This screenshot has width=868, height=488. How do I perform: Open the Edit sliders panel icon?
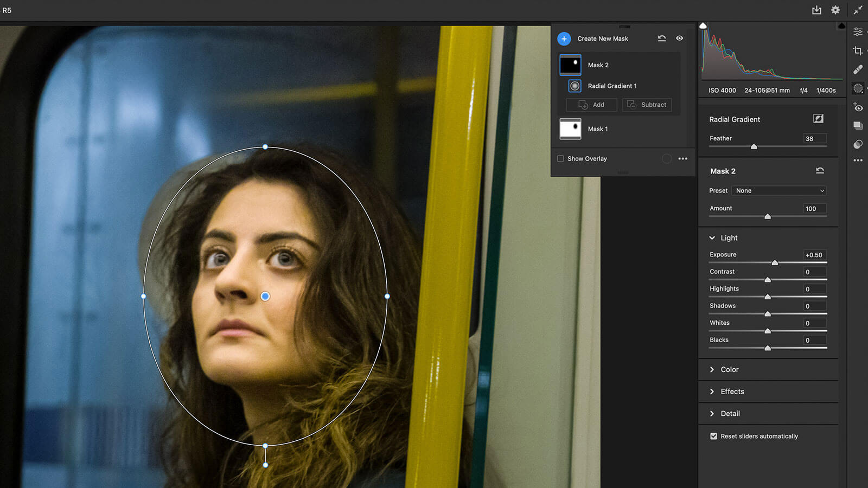858,32
